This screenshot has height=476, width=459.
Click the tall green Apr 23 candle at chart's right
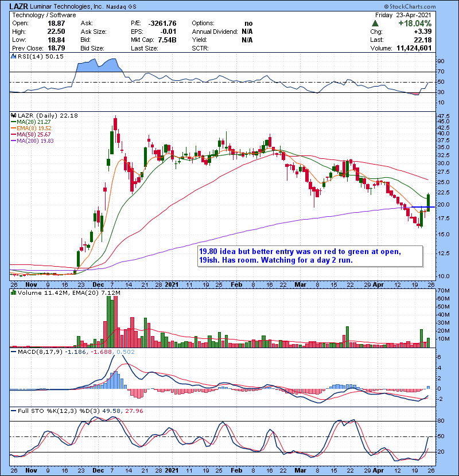click(x=429, y=202)
